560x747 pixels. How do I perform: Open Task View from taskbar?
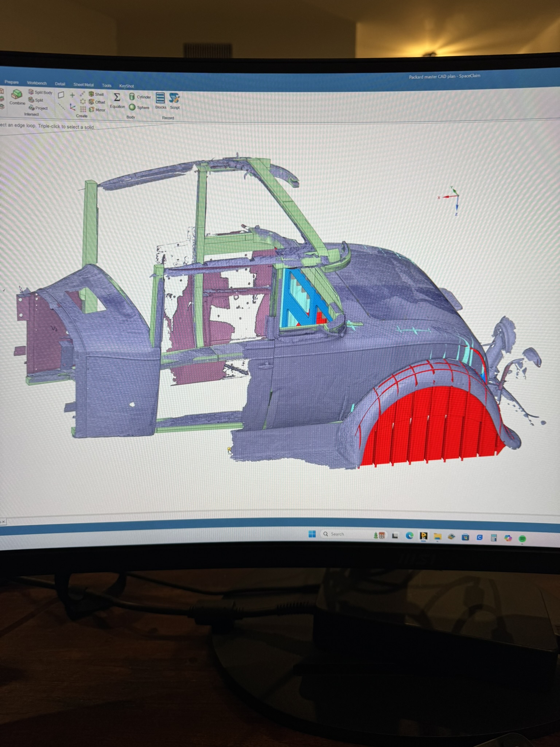coord(395,536)
